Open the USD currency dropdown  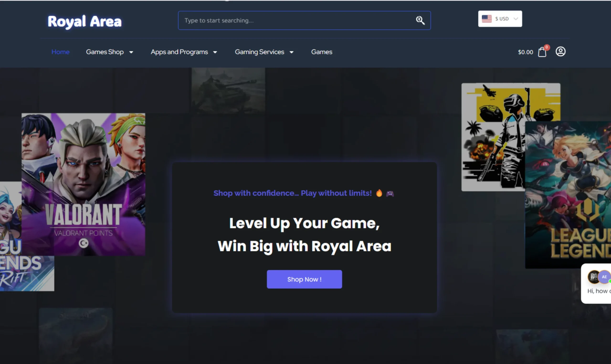[500, 19]
